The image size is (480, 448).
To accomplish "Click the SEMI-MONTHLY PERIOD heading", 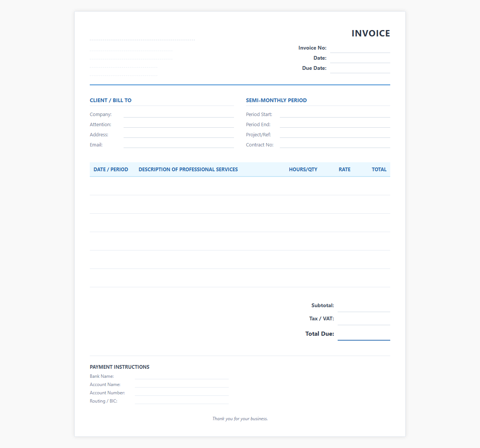I will point(276,100).
